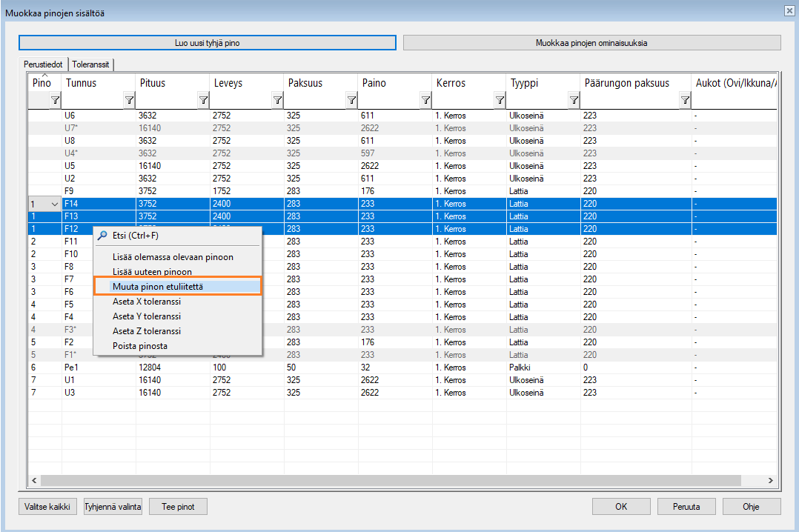This screenshot has height=532, width=799.
Task: Click the Kerros column filter funnel
Action: pyautogui.click(x=500, y=100)
